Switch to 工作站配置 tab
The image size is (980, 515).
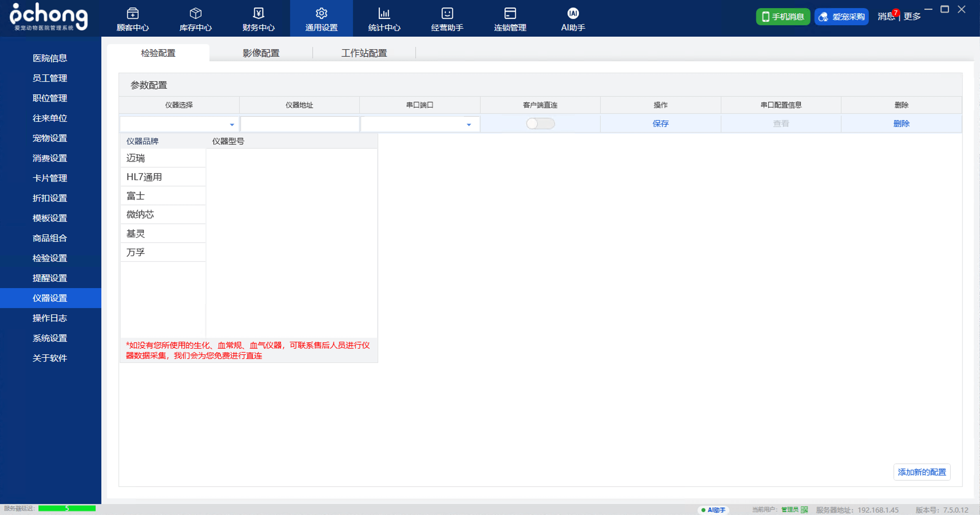(x=364, y=53)
